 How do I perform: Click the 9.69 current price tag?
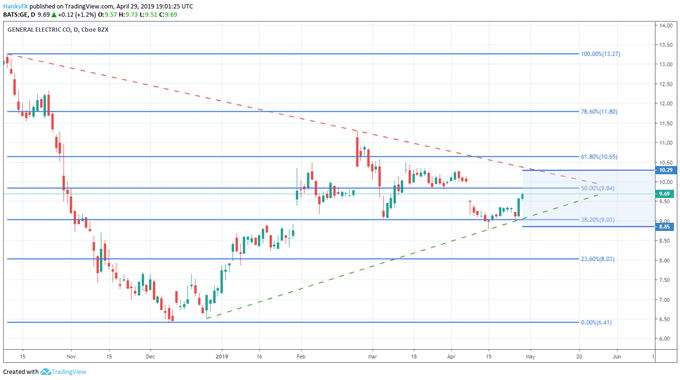click(x=665, y=194)
